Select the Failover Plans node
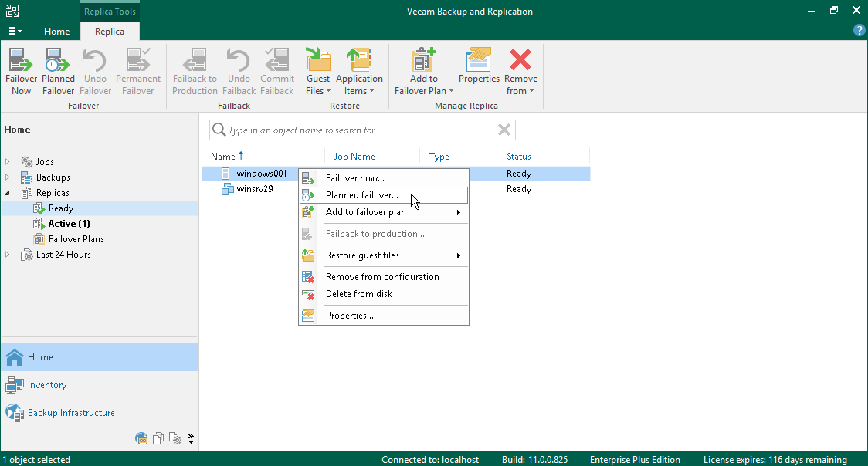This screenshot has height=466, width=868. pos(76,239)
